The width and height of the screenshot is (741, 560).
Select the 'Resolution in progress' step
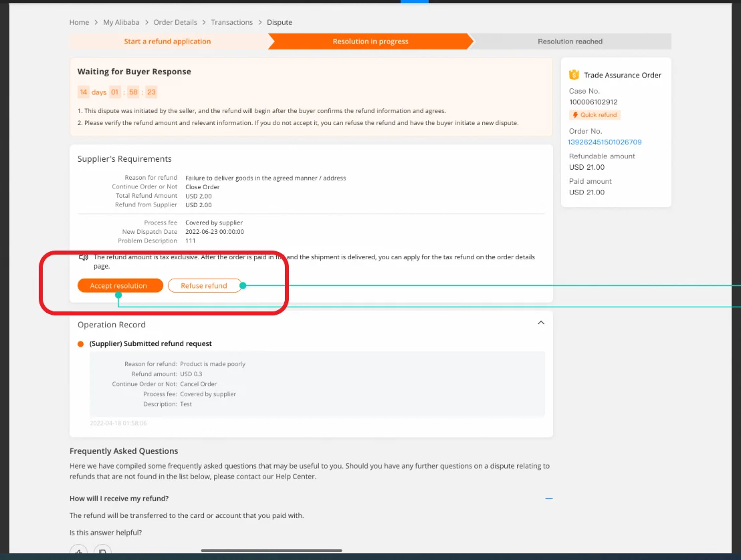[x=370, y=41]
